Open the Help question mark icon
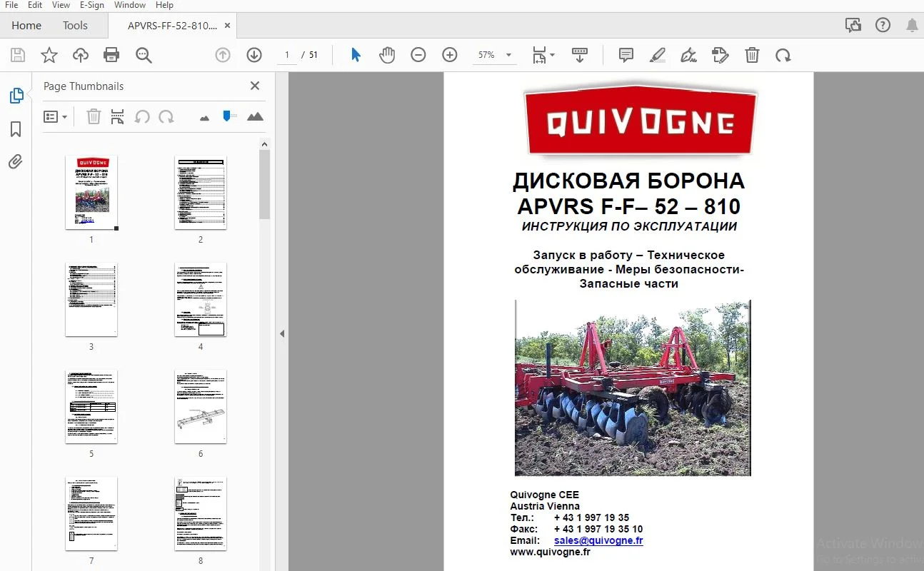Image resolution: width=924 pixels, height=571 pixels. pos(883,25)
